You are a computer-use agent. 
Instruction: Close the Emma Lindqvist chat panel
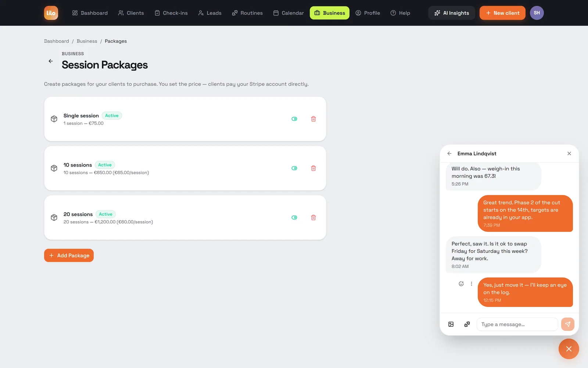coord(569,153)
